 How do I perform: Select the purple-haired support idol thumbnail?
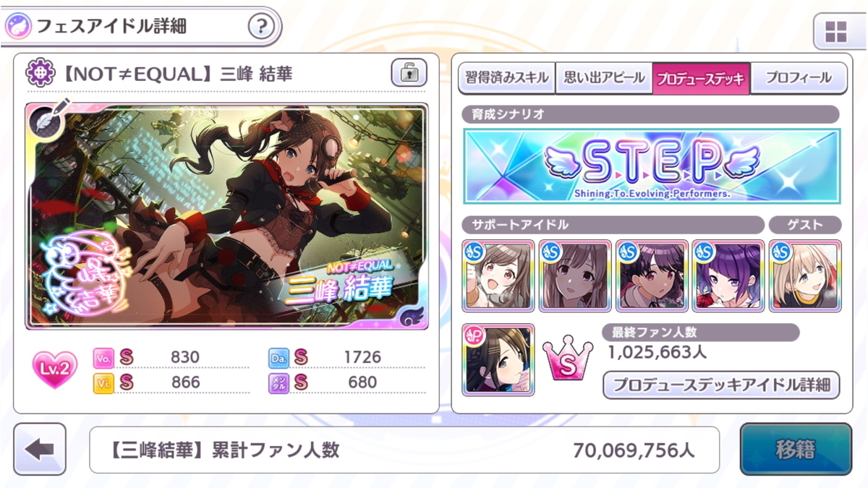click(728, 276)
